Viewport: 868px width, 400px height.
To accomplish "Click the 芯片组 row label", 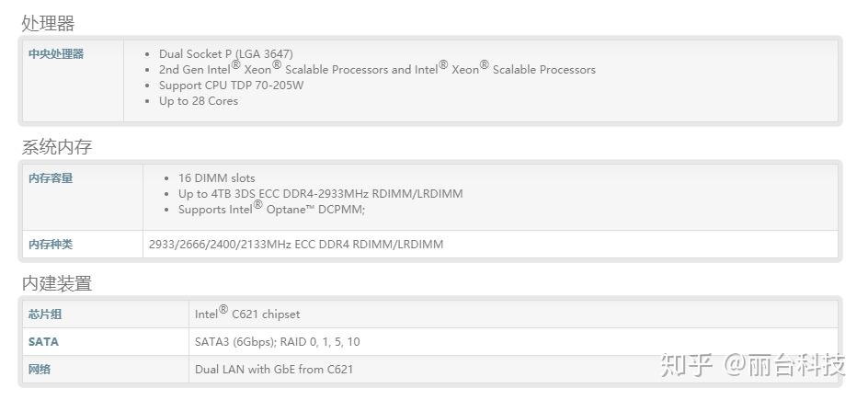I will (x=45, y=314).
